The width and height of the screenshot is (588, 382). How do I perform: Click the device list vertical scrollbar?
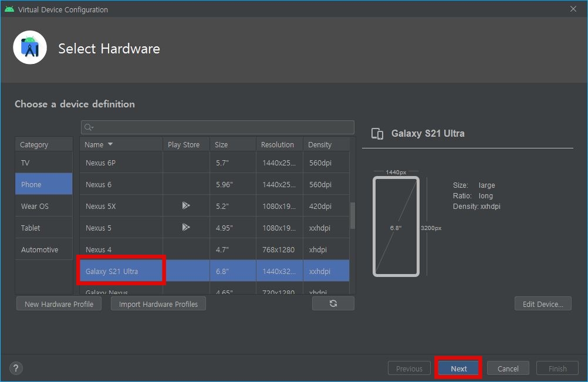point(353,215)
